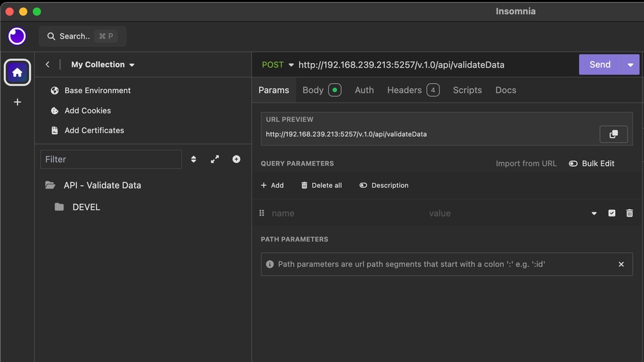Click the plus icon below Home
644x362 pixels.
(x=17, y=102)
